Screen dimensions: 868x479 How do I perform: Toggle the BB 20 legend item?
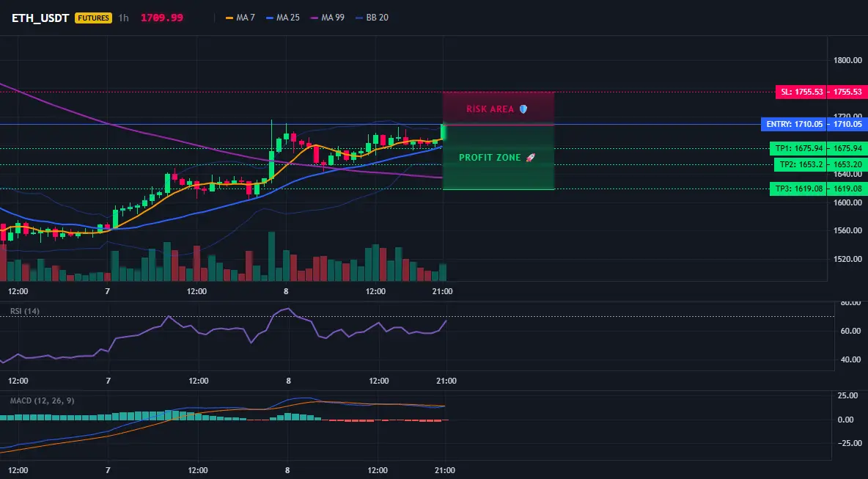[x=372, y=18]
